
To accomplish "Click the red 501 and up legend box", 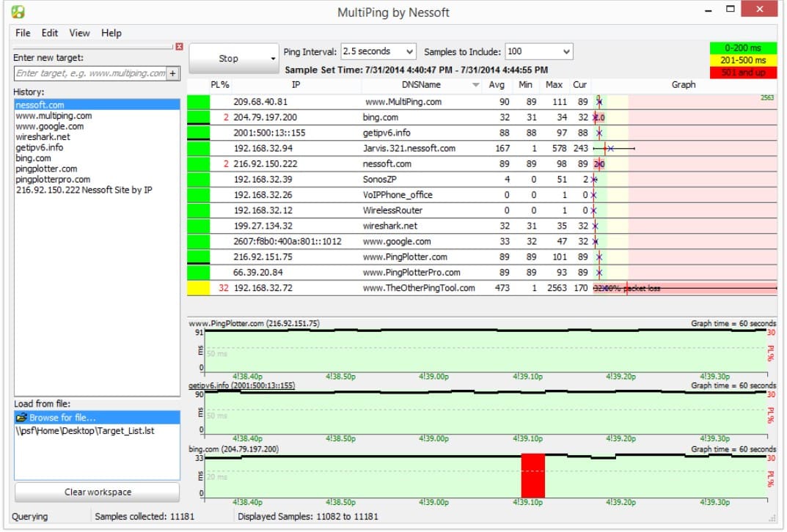I will pos(743,73).
